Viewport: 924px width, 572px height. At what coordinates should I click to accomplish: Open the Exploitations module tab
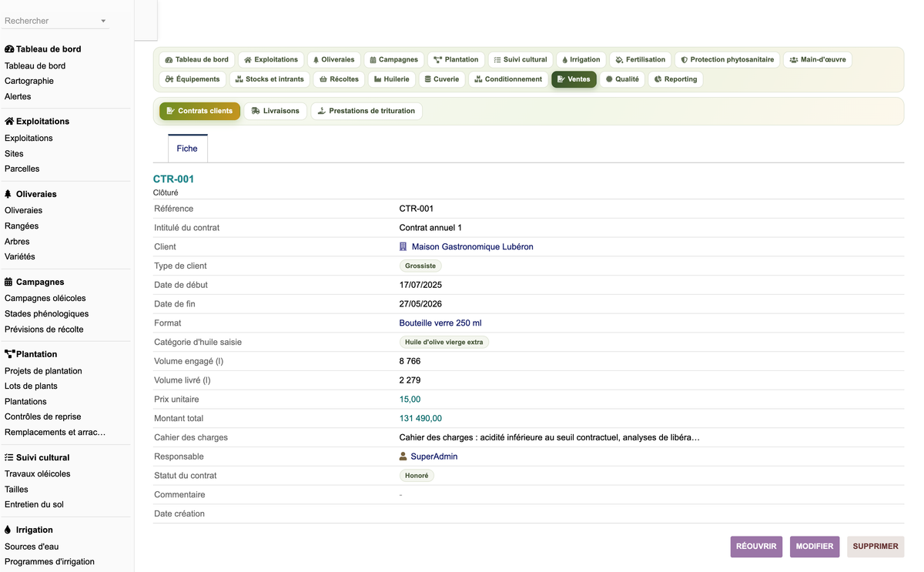[x=271, y=59]
